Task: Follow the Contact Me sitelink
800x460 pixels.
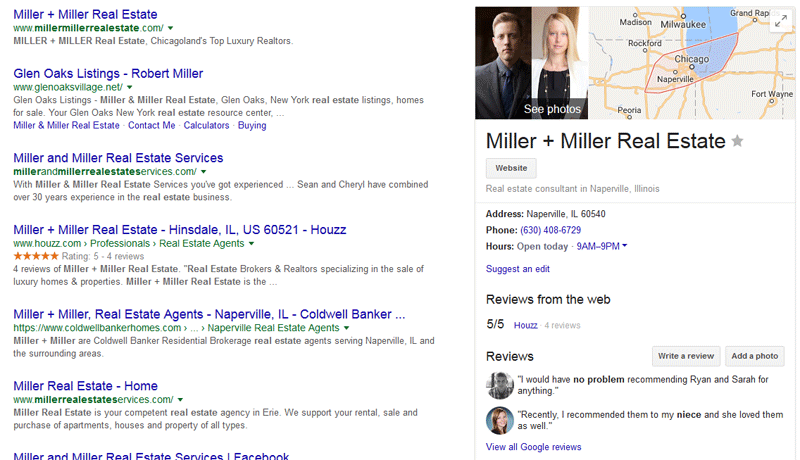Action: (x=152, y=125)
